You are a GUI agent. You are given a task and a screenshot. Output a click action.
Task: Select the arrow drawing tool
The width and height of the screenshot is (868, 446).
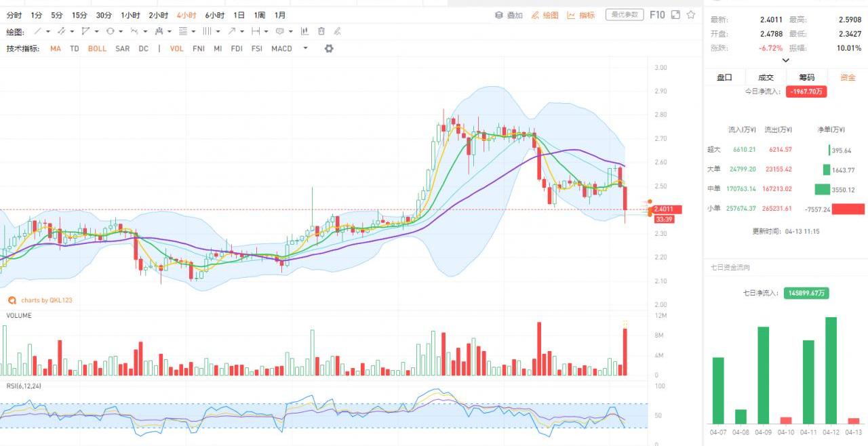[232, 31]
